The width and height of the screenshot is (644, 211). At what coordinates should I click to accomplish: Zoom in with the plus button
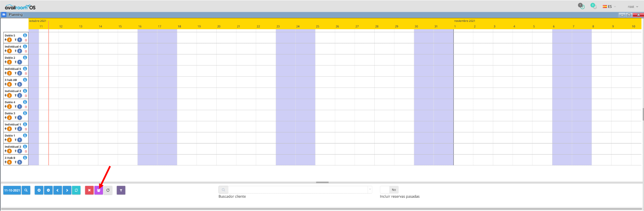(39, 190)
